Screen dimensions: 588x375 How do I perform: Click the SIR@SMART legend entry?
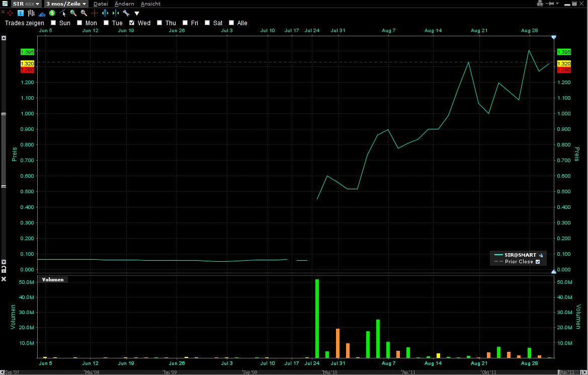click(520, 255)
